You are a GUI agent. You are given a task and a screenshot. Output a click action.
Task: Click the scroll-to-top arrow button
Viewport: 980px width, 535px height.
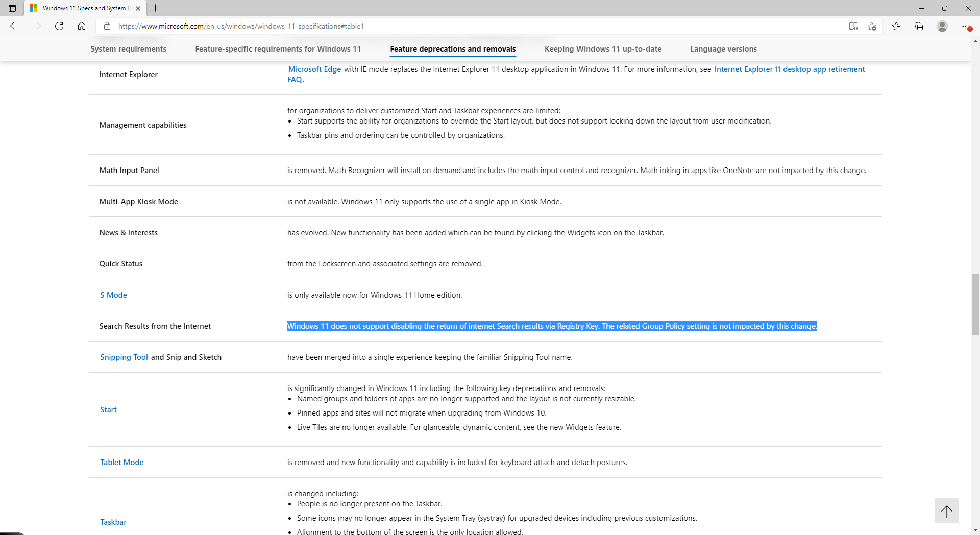[946, 510]
